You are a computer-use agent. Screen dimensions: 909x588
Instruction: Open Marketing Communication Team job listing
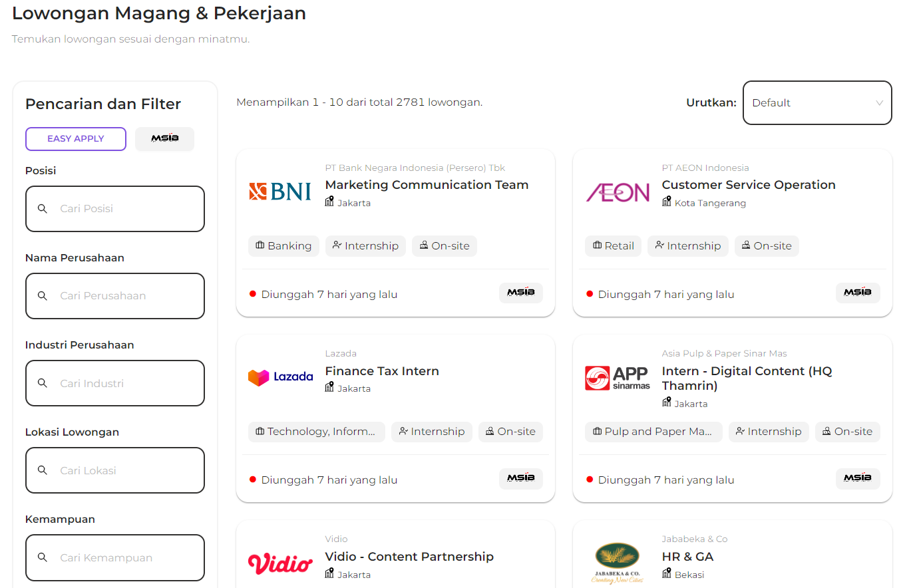coord(427,185)
